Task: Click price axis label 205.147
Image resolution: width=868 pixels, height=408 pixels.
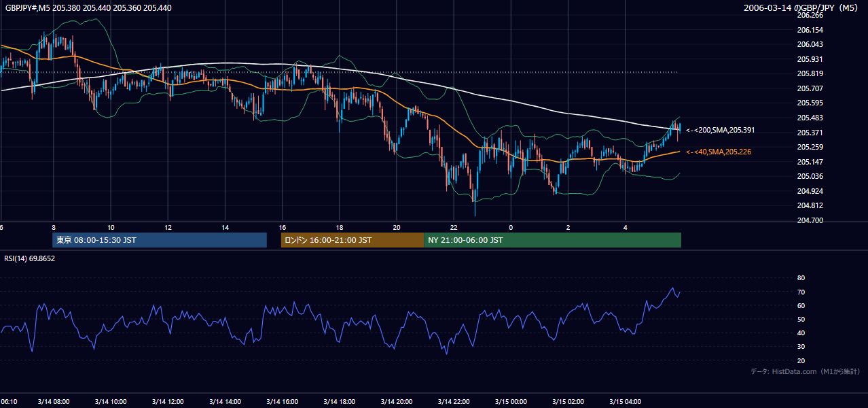Action: pyautogui.click(x=810, y=162)
